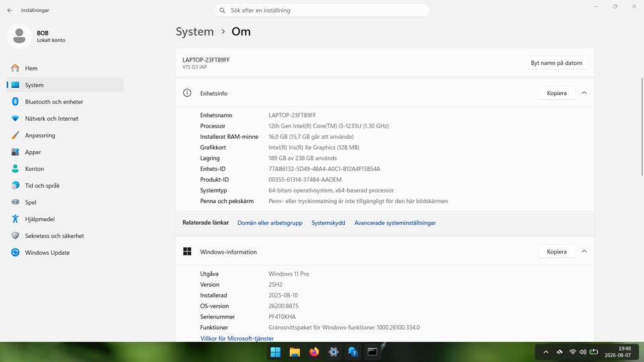Screen dimensions: 644x362
Task: Open Avancerade systeminställningar link
Action: click(x=395, y=223)
